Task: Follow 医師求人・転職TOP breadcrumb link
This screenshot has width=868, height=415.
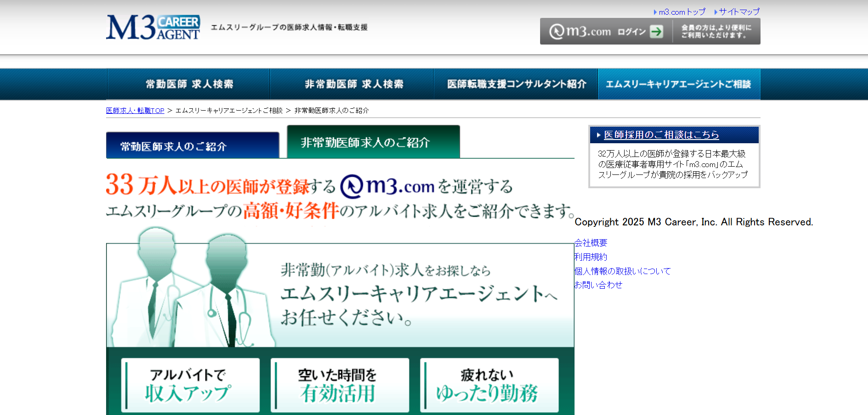Action: (135, 111)
